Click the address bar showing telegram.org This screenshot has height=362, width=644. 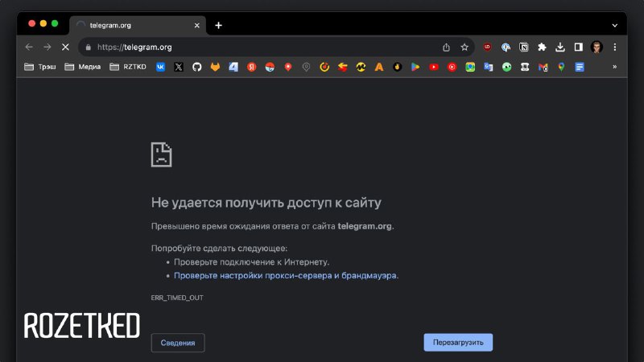pyautogui.click(x=266, y=47)
